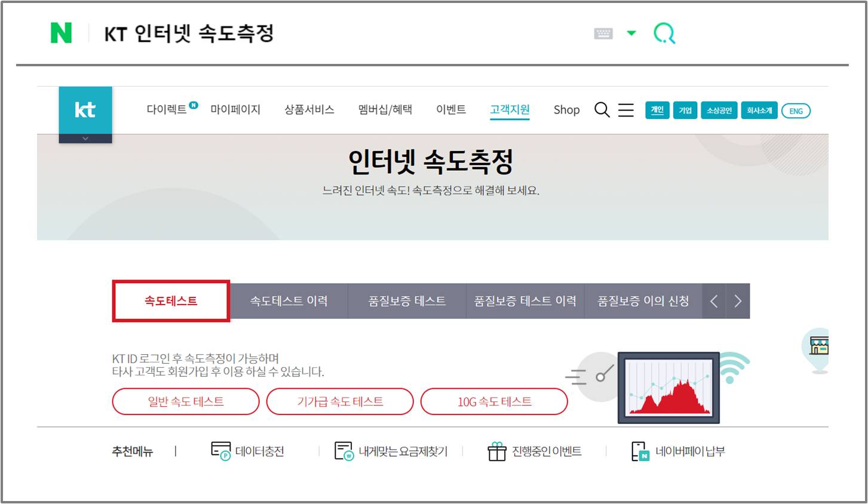Start the 기가급 속도 테스트

(x=340, y=401)
